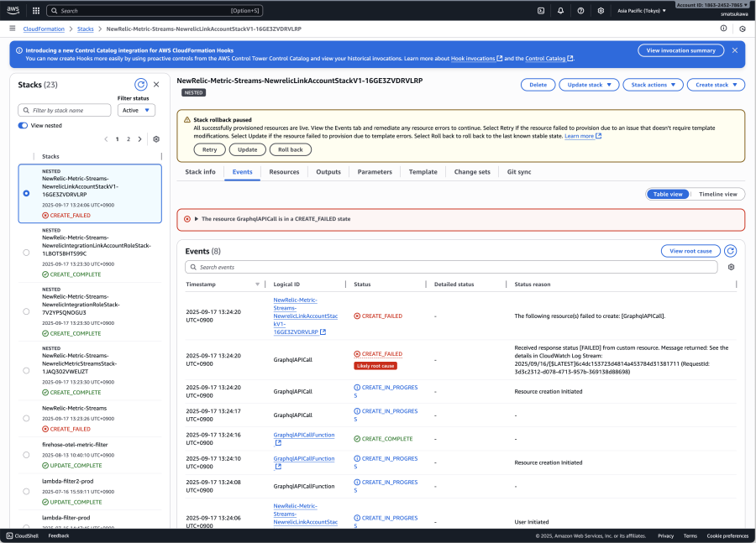
Task: Focus the top Search bar
Action: pos(155,11)
